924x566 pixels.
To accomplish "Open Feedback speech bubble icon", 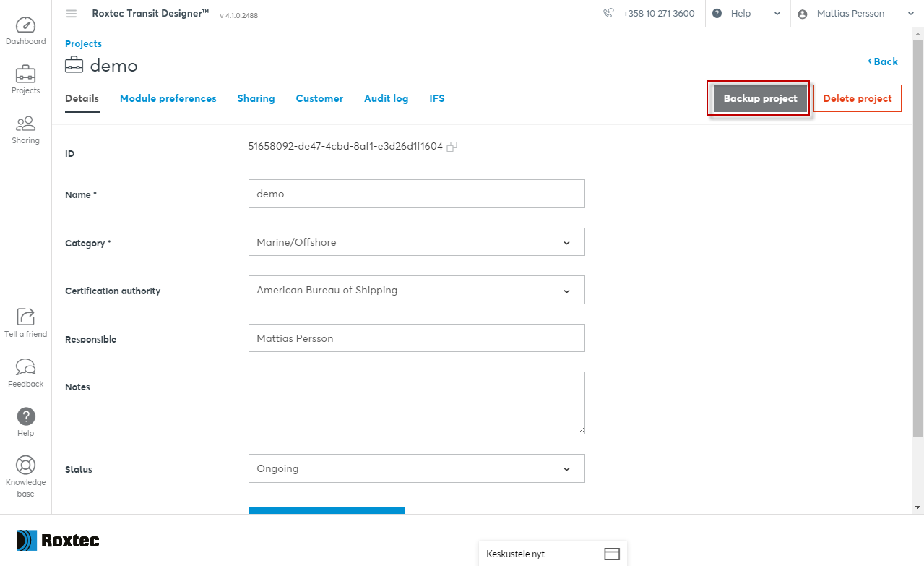I will 25,367.
